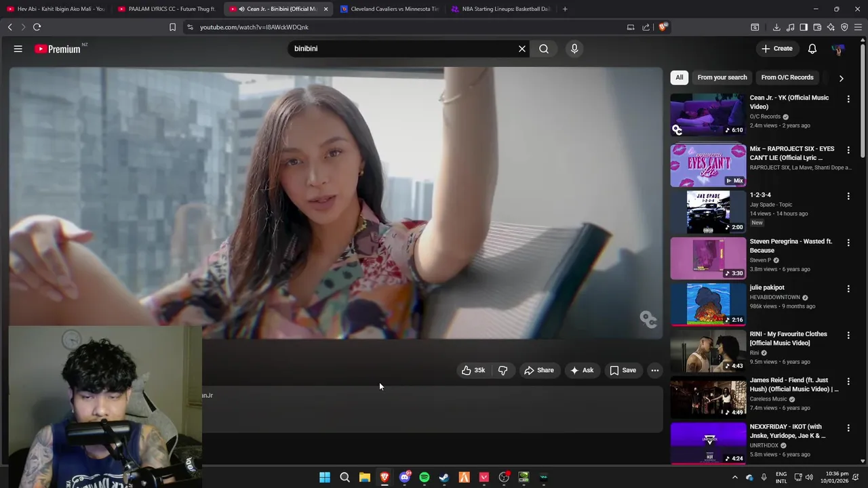868x488 pixels.
Task: Share this video
Action: tap(539, 370)
